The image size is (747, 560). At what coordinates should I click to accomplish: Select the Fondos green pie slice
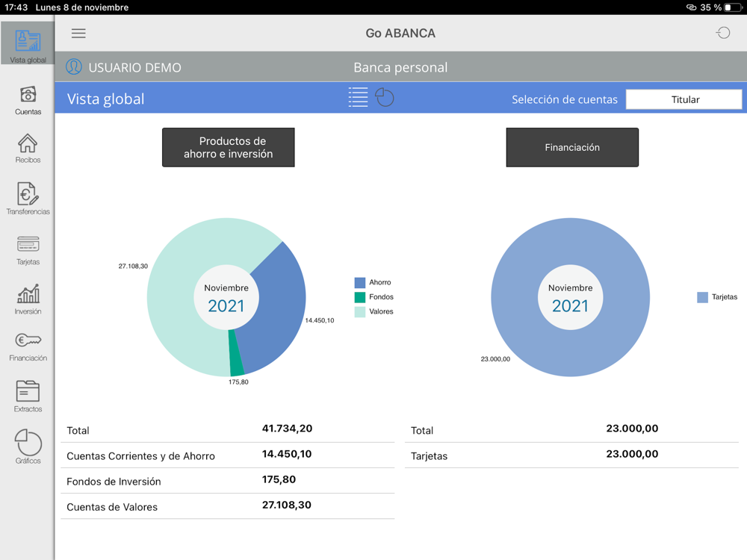coord(236,355)
